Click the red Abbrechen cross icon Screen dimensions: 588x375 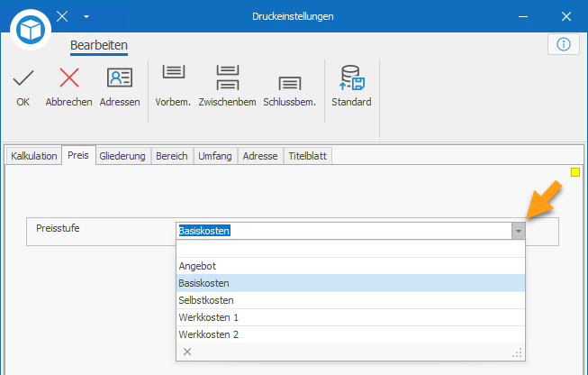coord(69,78)
